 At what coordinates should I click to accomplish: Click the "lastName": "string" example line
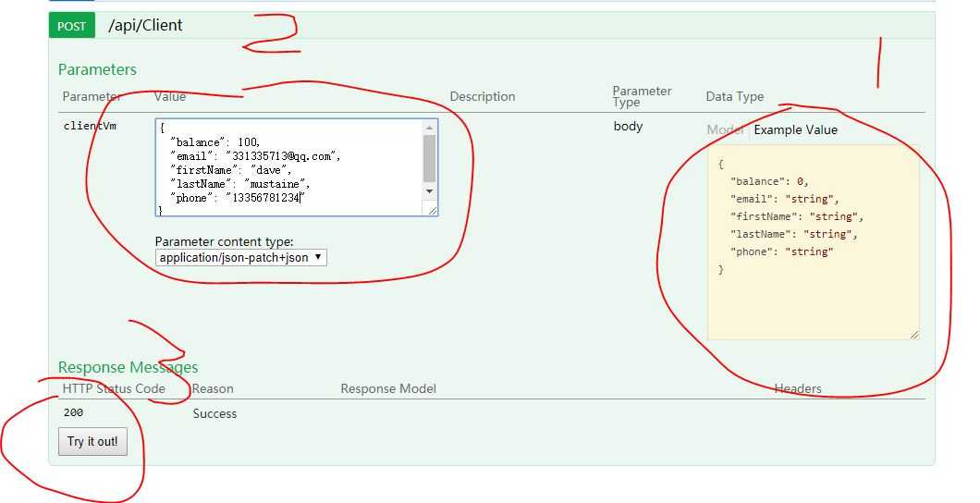click(794, 234)
